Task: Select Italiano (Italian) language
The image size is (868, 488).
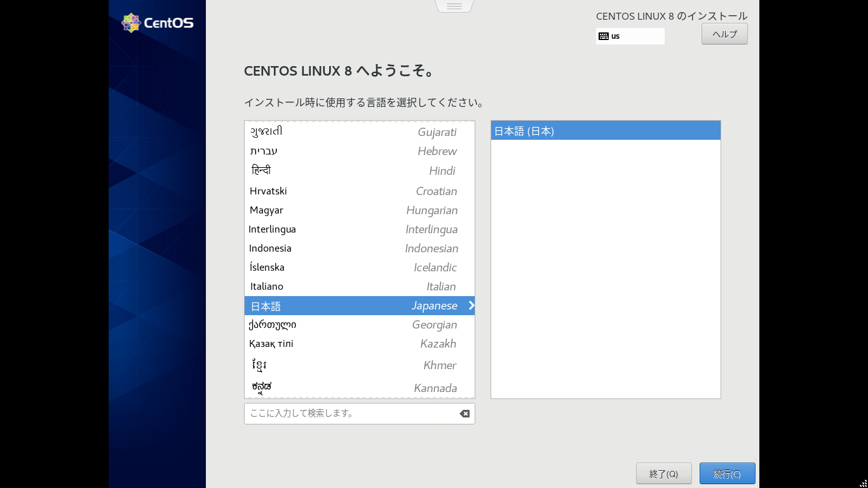Action: (360, 287)
